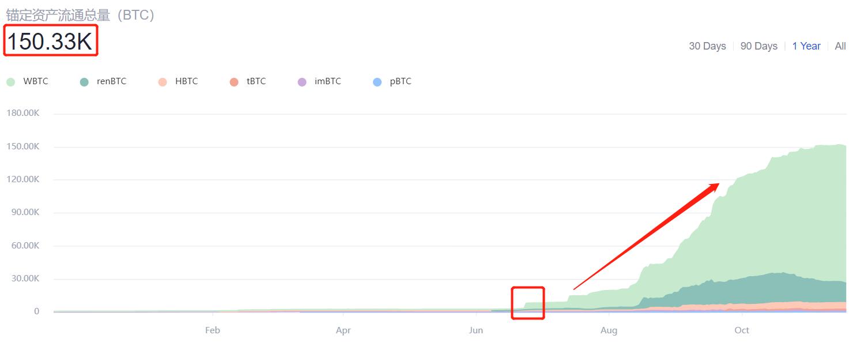868x350 pixels.
Task: Click the Jun label on x-axis
Action: (x=475, y=330)
